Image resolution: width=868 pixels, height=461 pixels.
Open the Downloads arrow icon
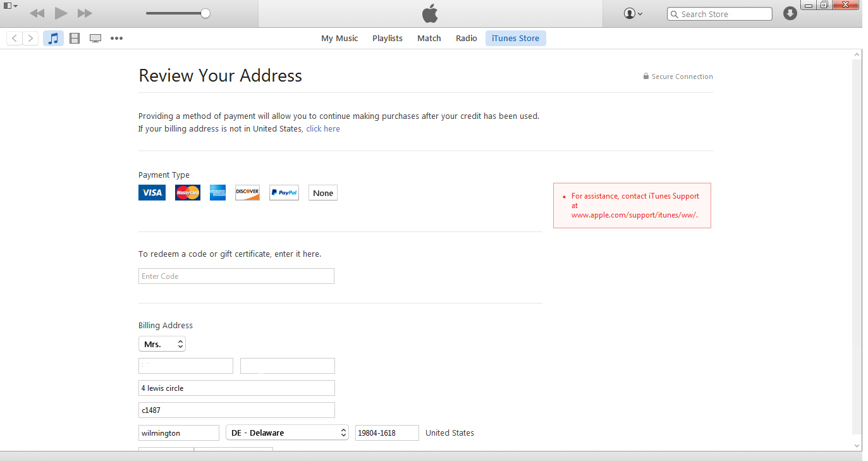coord(790,13)
